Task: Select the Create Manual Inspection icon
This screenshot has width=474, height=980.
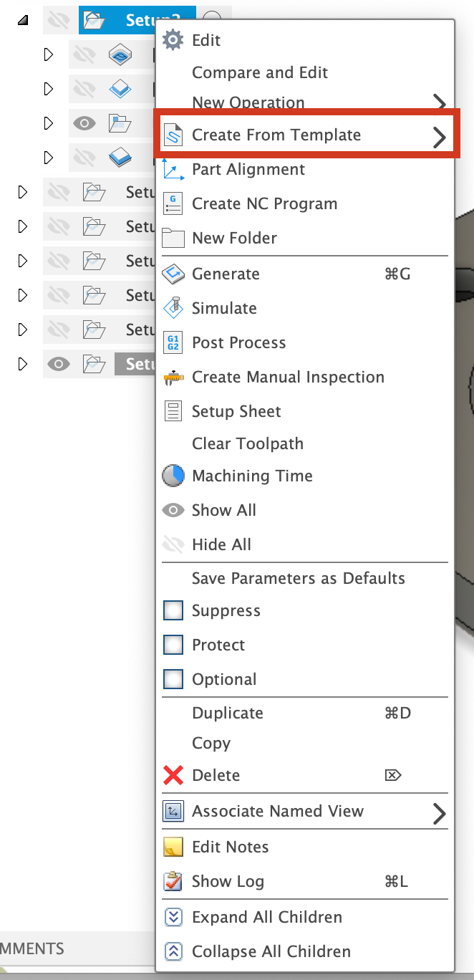Action: click(173, 377)
